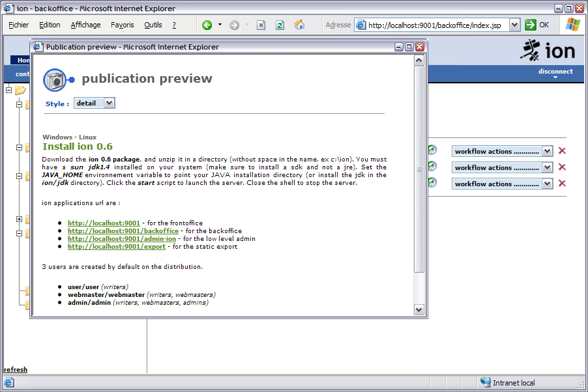588x392 pixels.
Task: Open the localhost:9001/backoffice link
Action: [x=123, y=231]
